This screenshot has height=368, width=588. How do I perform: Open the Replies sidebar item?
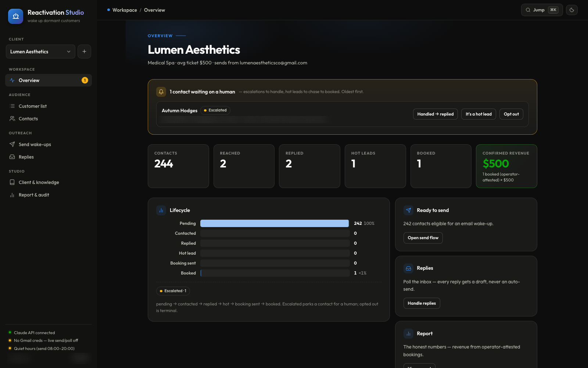[x=49, y=157]
